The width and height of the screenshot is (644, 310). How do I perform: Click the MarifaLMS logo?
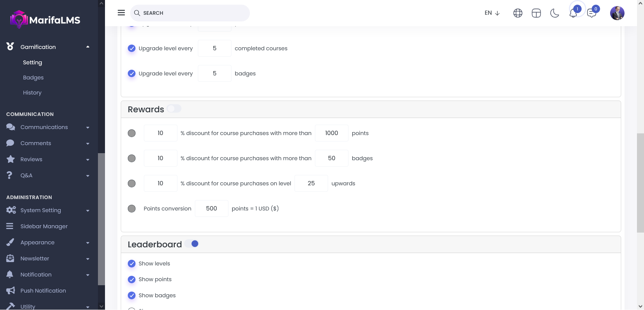[x=45, y=20]
